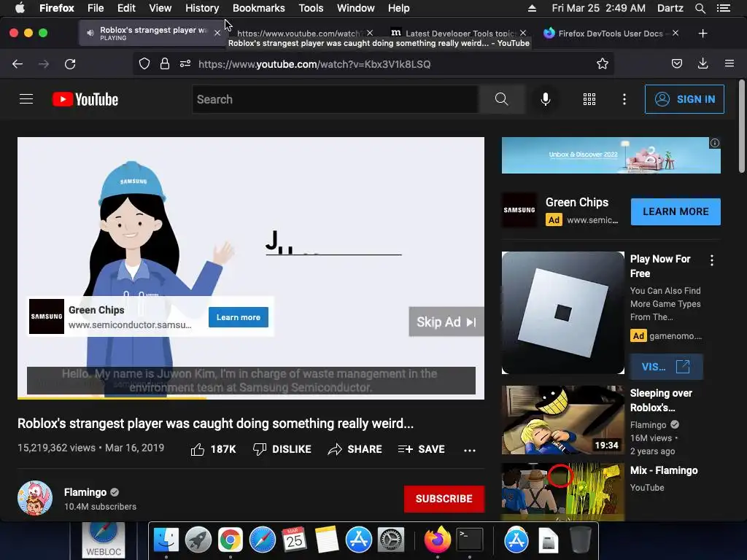This screenshot has width=747, height=560.
Task: Open Notes app in the Dock
Action: [x=327, y=540]
